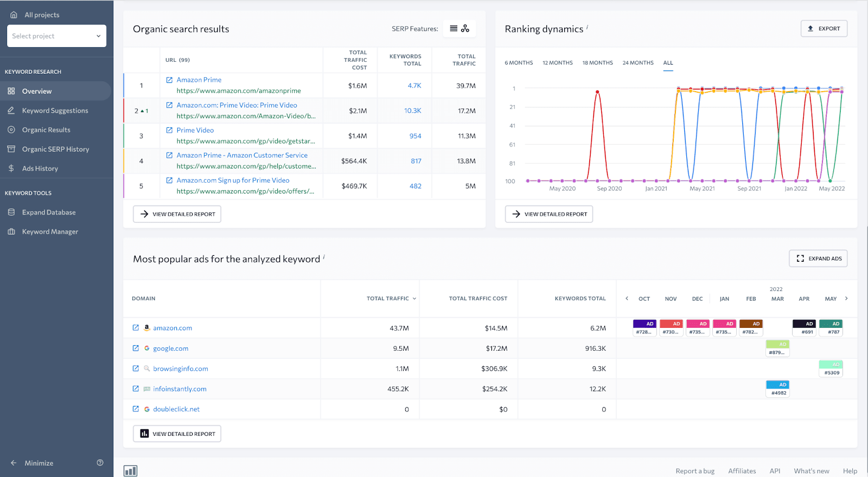Toggle SERP features list view icon
Image resolution: width=868 pixels, height=477 pixels.
click(x=454, y=29)
